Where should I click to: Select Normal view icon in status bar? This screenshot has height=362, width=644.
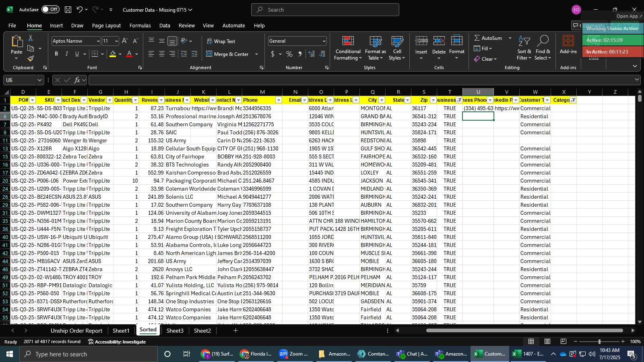(x=531, y=341)
